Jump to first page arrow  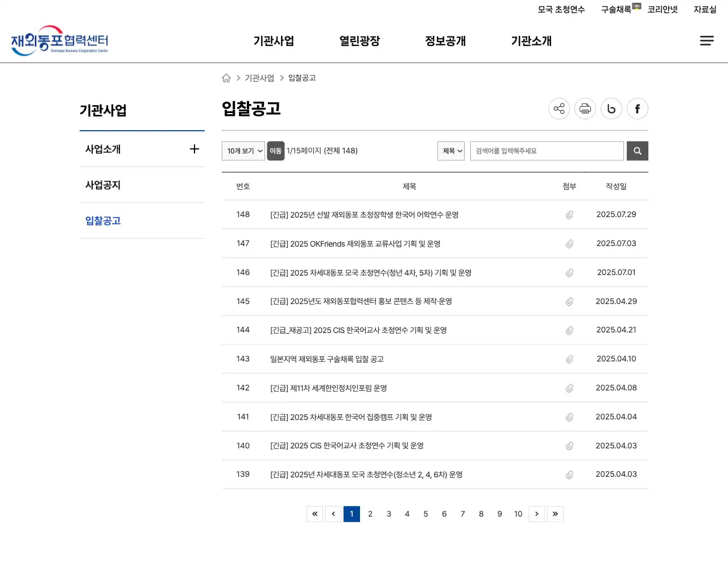tap(315, 514)
